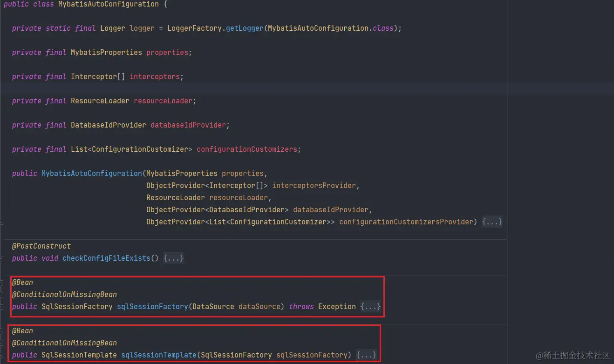Click MybatisProperties type in the field declaration
The width and height of the screenshot is (614, 364).
[x=106, y=53]
